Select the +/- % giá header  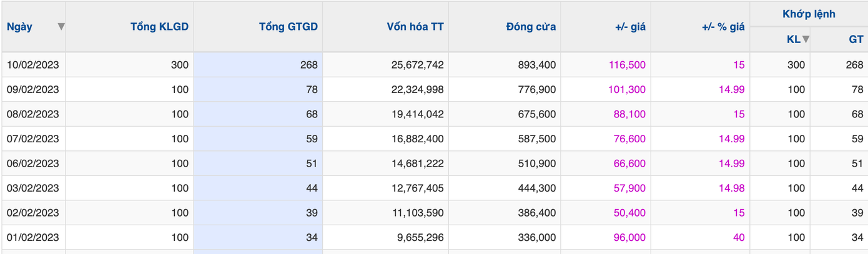click(723, 27)
